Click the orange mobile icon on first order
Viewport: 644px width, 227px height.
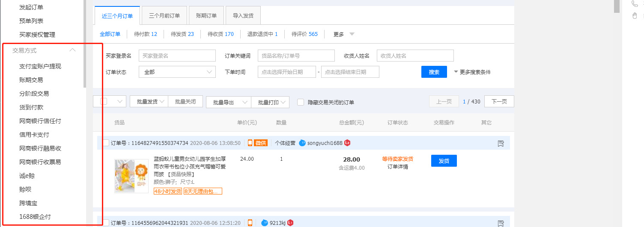pyautogui.click(x=250, y=143)
